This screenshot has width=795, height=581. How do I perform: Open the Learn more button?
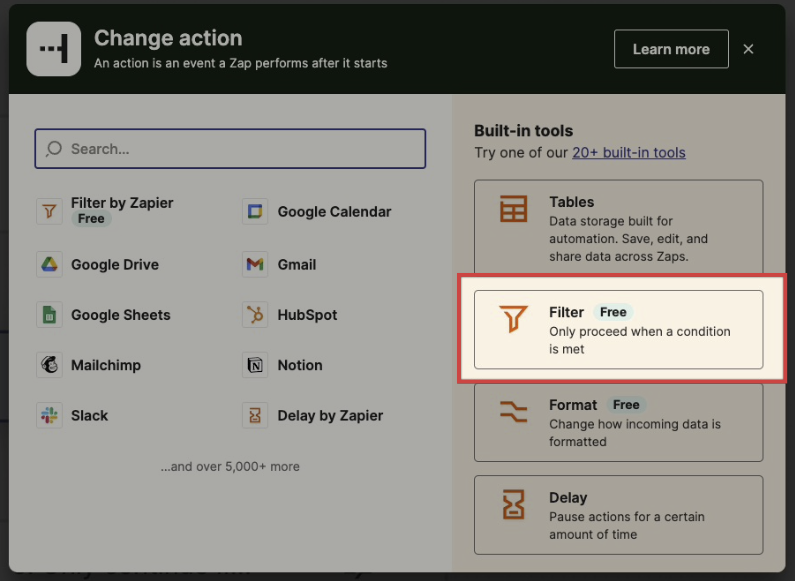pos(671,49)
